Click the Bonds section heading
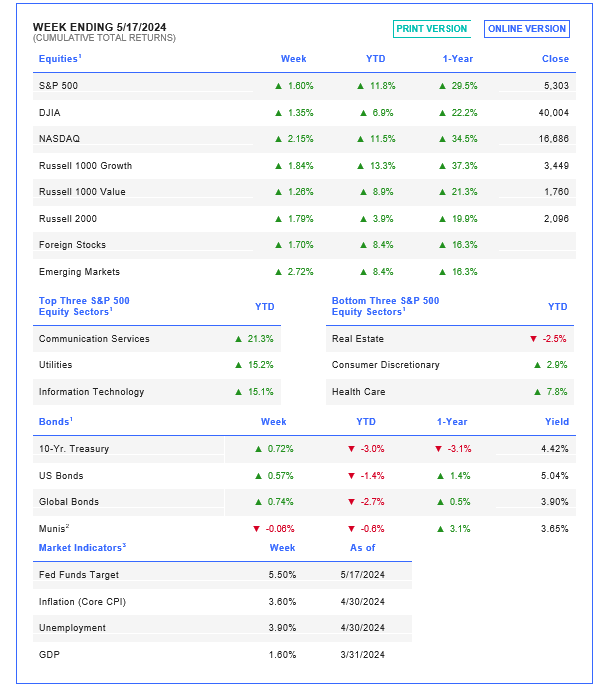 click(56, 421)
